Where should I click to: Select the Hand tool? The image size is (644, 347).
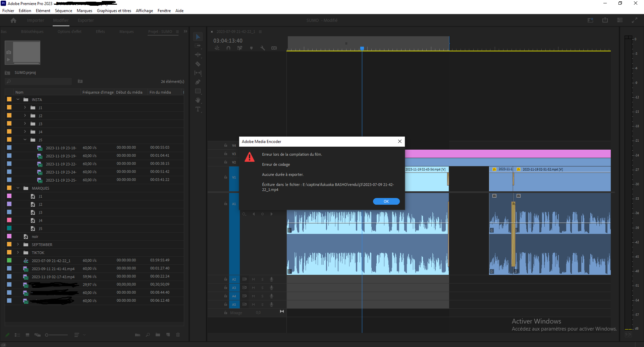(x=198, y=100)
